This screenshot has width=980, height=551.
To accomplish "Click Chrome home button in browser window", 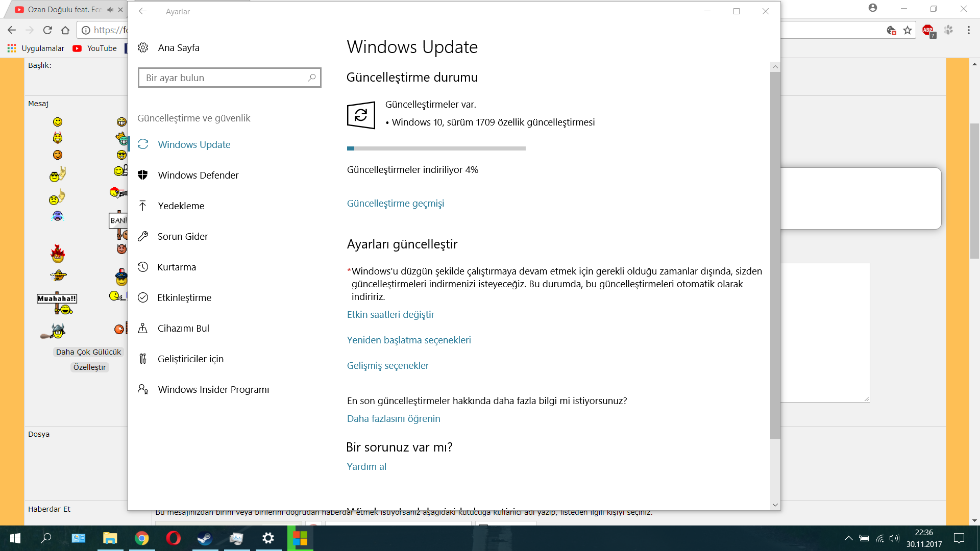I will click(x=65, y=30).
